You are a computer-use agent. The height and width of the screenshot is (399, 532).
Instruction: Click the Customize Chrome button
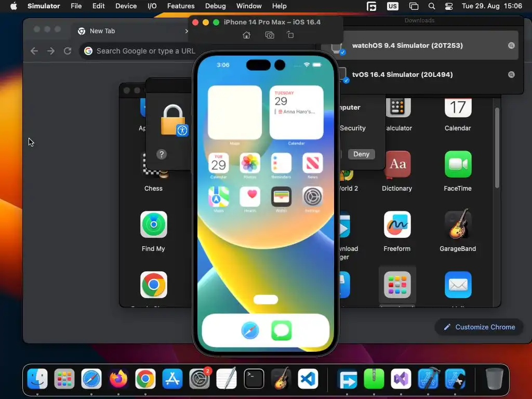point(480,327)
